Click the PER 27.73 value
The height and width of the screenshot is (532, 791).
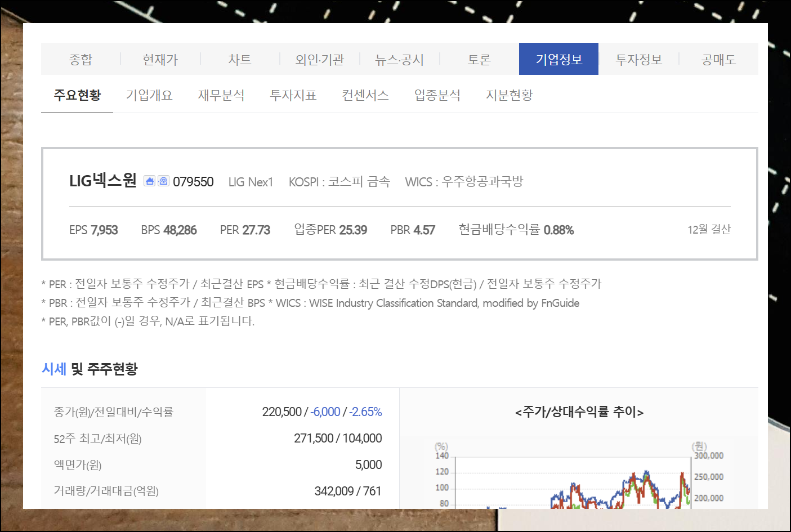click(x=245, y=230)
